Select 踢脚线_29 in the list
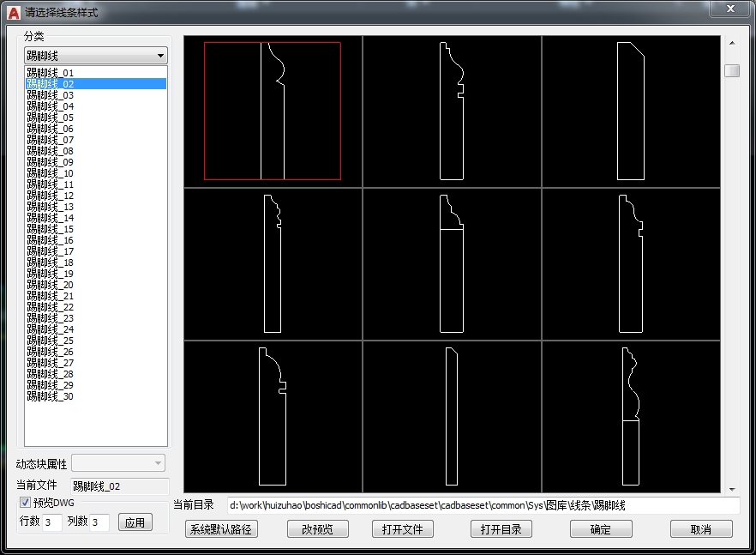The image size is (756, 555). [95, 385]
